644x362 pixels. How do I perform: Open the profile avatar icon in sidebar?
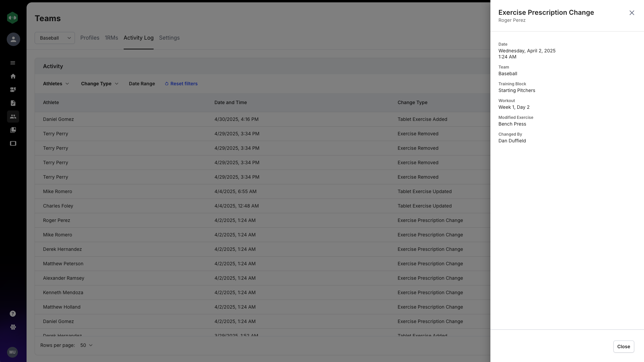click(13, 39)
